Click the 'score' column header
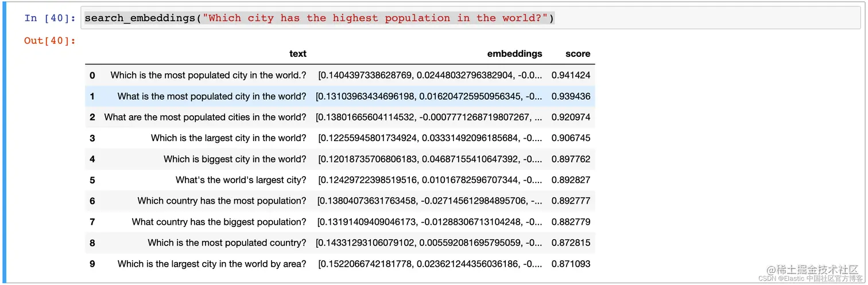 (x=578, y=54)
